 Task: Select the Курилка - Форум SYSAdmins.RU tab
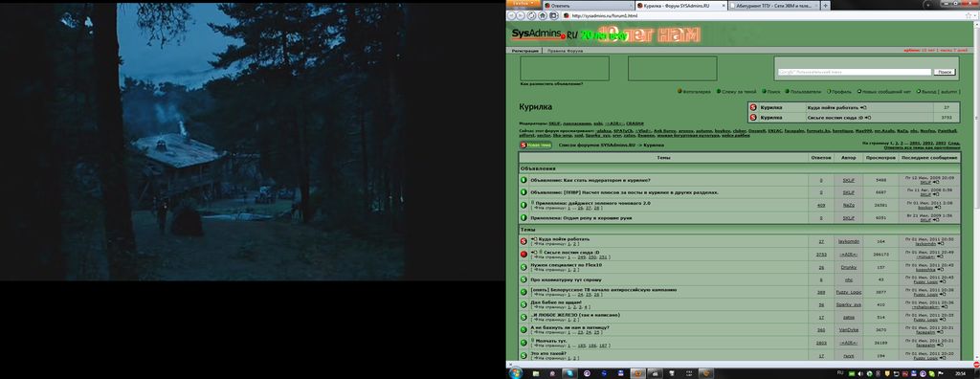[x=680, y=6]
